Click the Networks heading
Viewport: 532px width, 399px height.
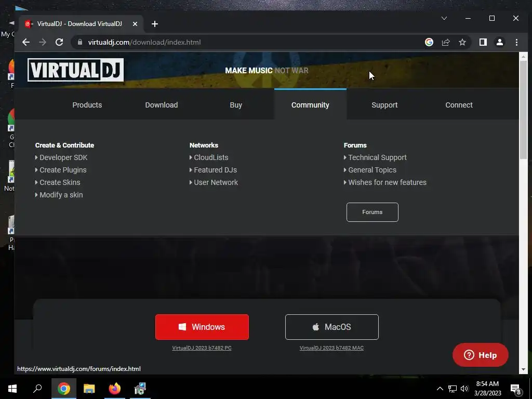(204, 145)
